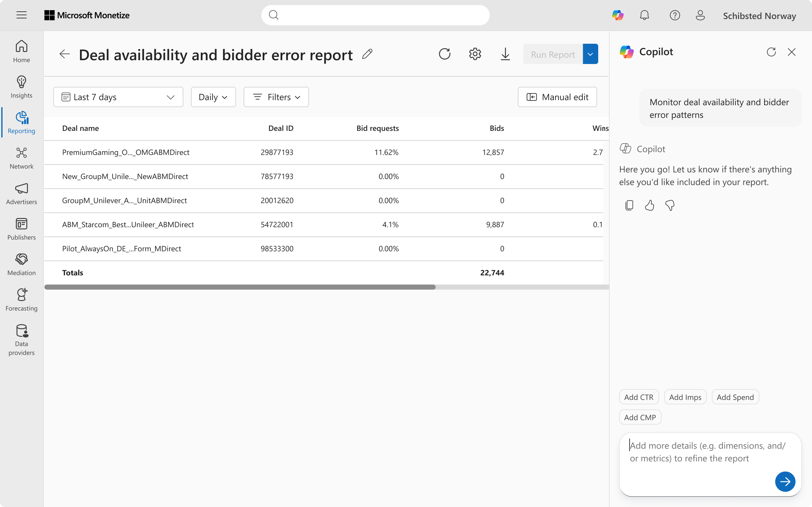Open the help question mark icon
812x507 pixels.
click(674, 16)
